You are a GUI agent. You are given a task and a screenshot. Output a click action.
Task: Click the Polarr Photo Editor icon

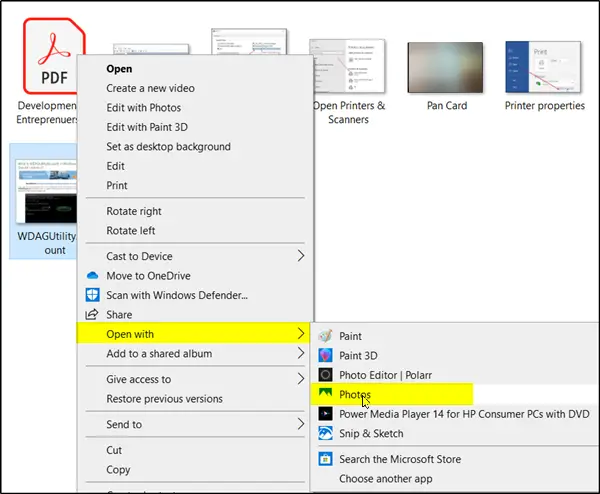pyautogui.click(x=325, y=375)
